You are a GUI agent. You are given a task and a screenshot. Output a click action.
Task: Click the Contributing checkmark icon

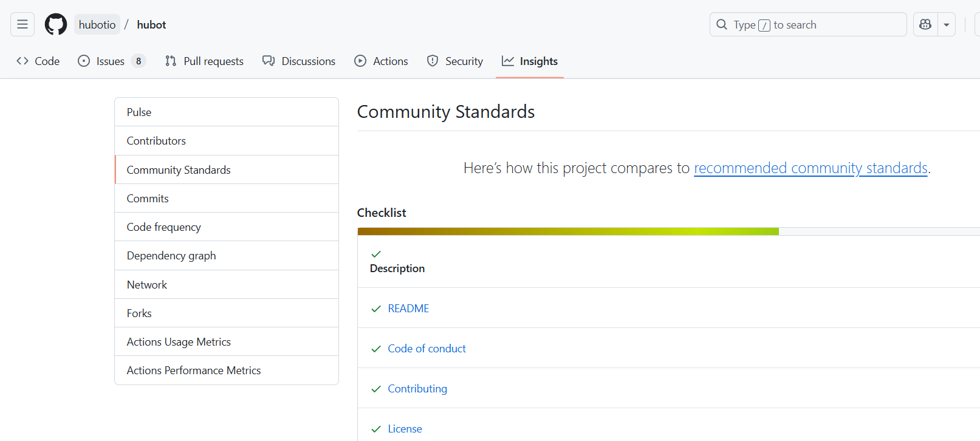[376, 389]
